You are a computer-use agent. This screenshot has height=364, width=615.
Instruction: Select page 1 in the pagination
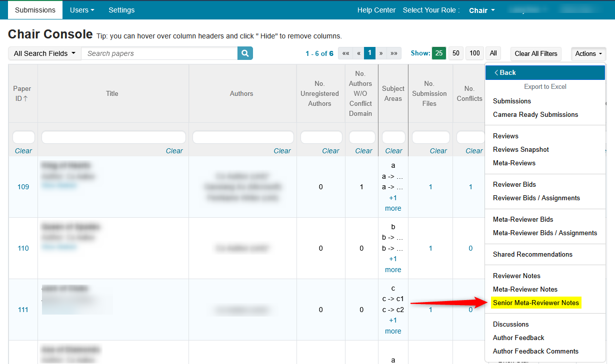click(369, 53)
